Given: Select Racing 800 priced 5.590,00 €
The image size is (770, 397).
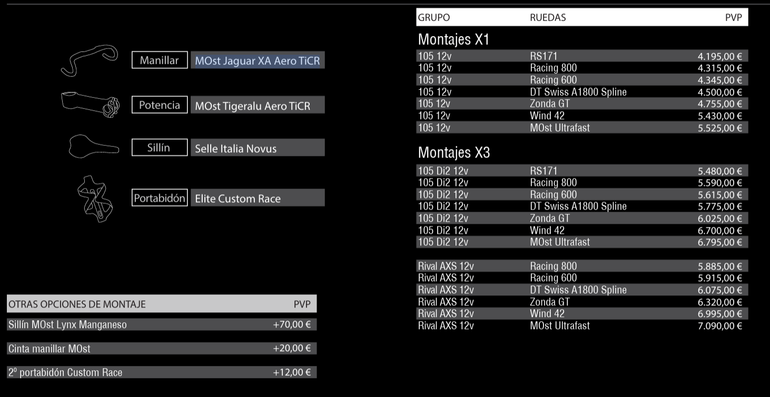Looking at the screenshot, I should tap(553, 182).
